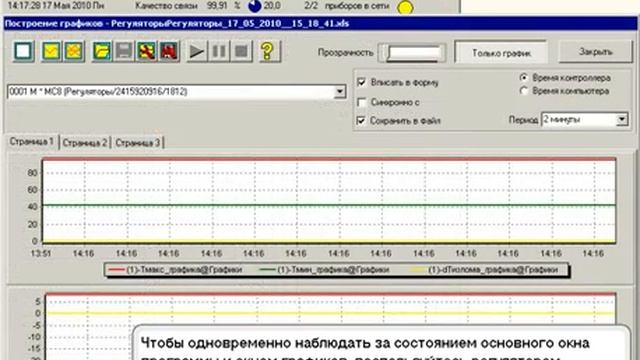Viewport: 640px width, 360px height.
Task: Click the graph window title bar
Action: [x=320, y=23]
